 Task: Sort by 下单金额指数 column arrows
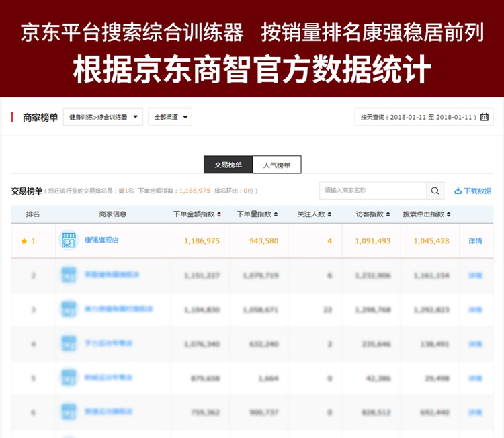(x=219, y=214)
